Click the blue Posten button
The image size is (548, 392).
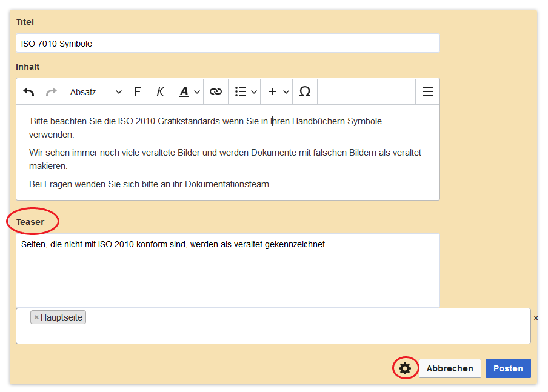(x=507, y=368)
